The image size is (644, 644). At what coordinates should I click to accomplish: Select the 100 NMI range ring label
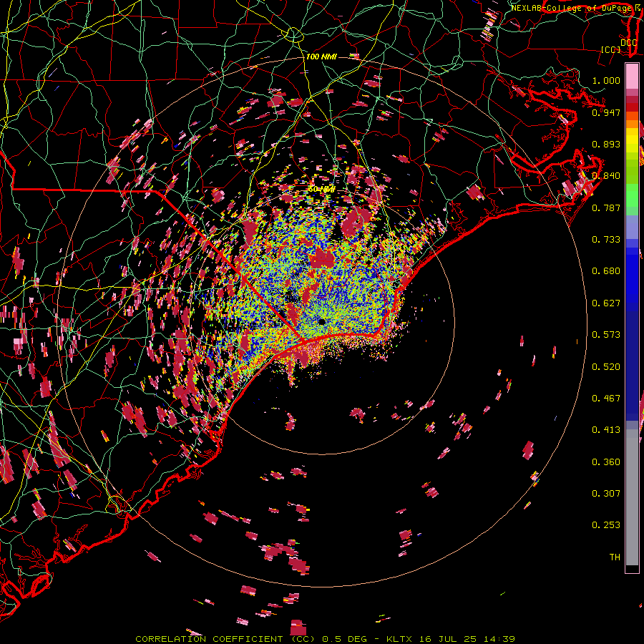(x=321, y=57)
